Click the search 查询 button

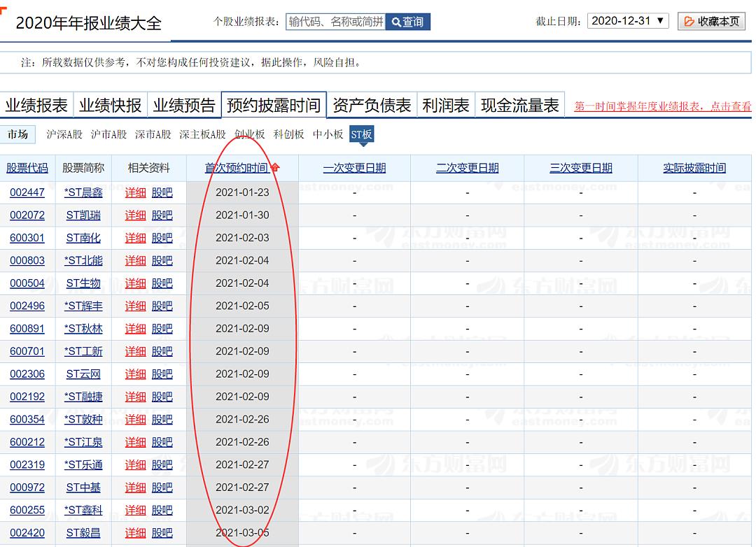407,22
